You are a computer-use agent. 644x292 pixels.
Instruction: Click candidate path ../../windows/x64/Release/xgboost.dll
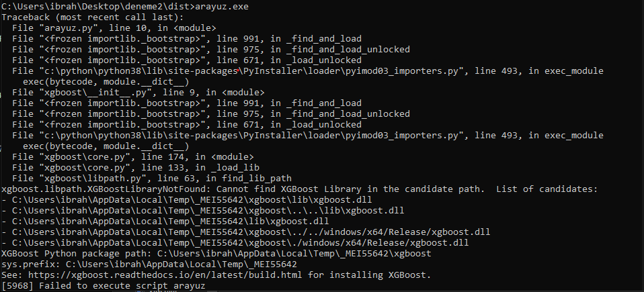[x=251, y=232]
